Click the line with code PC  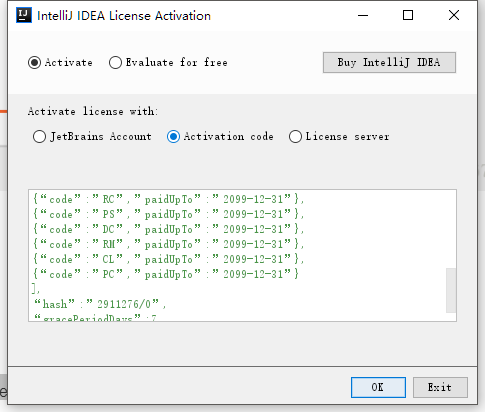166,274
